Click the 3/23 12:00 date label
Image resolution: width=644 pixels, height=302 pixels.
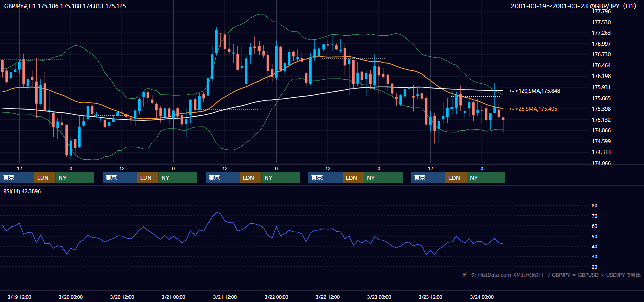coord(430,297)
